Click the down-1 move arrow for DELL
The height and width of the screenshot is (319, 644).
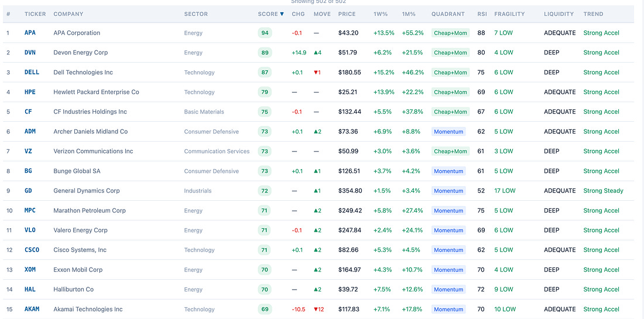point(317,72)
